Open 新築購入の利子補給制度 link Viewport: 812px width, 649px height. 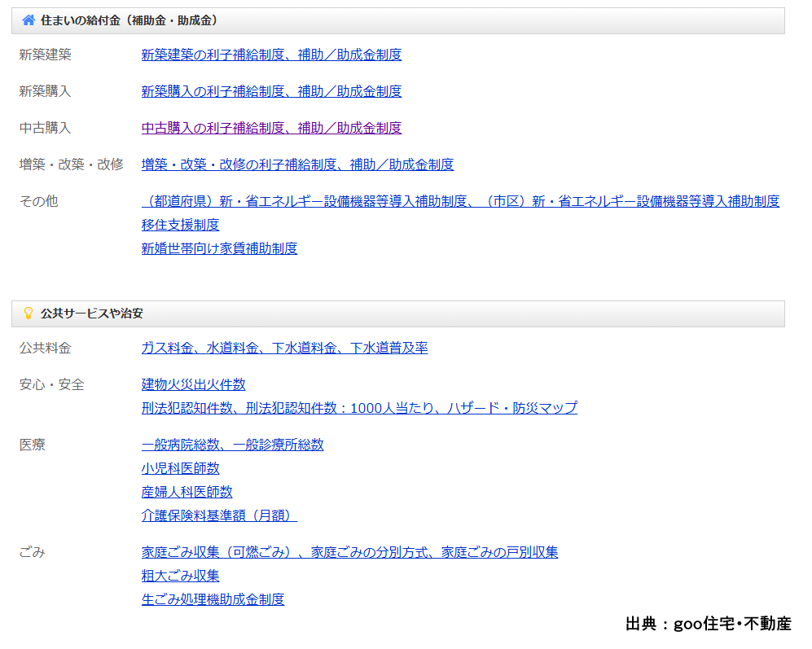coord(271,91)
